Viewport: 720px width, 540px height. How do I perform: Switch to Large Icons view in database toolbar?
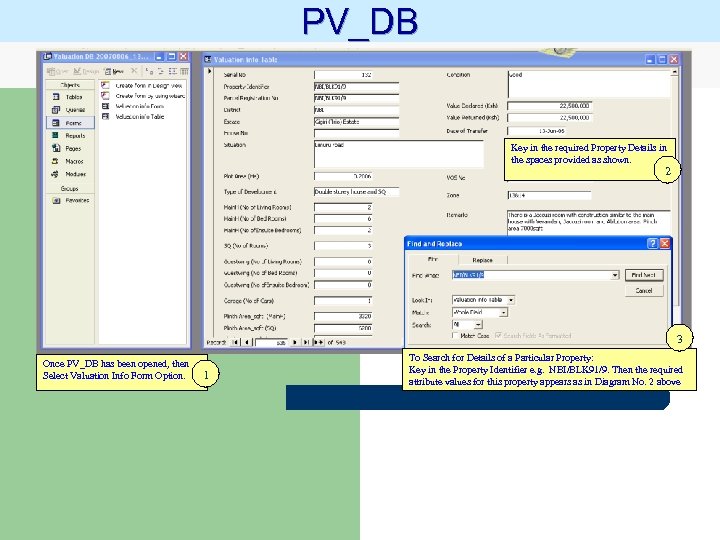click(149, 71)
